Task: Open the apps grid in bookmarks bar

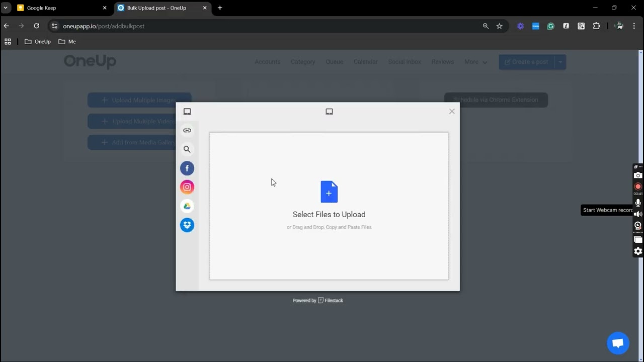Action: point(8,42)
